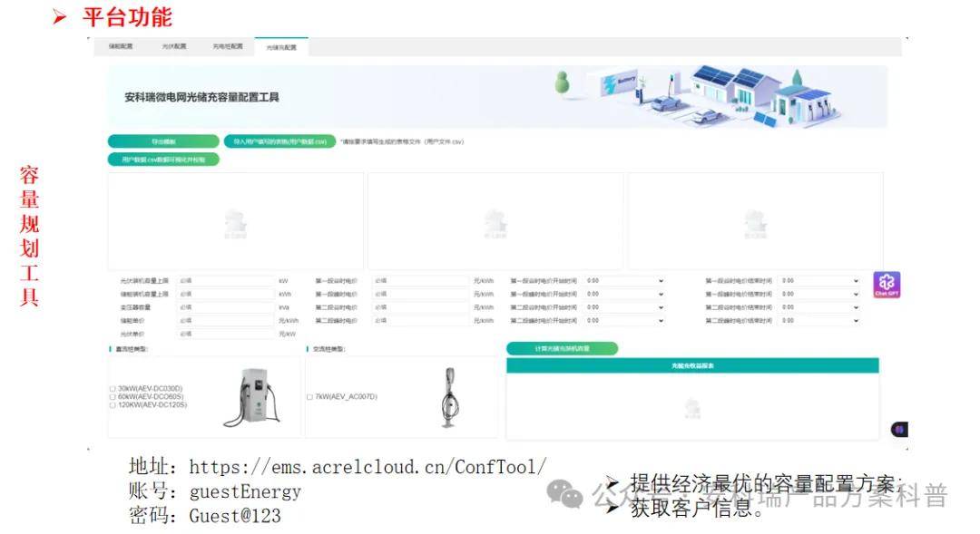
Task: Click the 光储充收益报表 report header bar
Action: point(692,365)
